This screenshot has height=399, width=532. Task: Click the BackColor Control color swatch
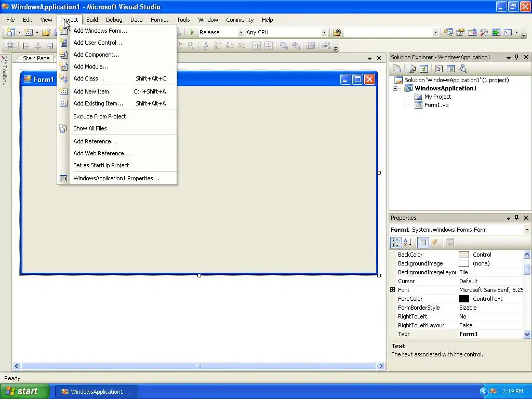(464, 255)
